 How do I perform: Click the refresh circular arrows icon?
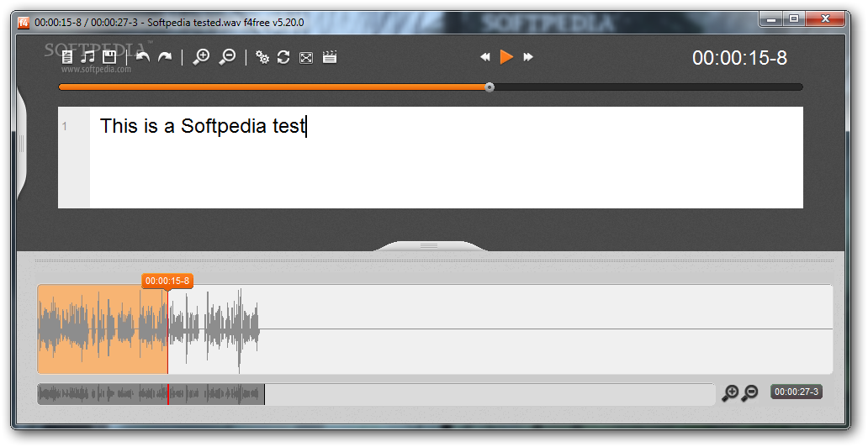pos(283,57)
